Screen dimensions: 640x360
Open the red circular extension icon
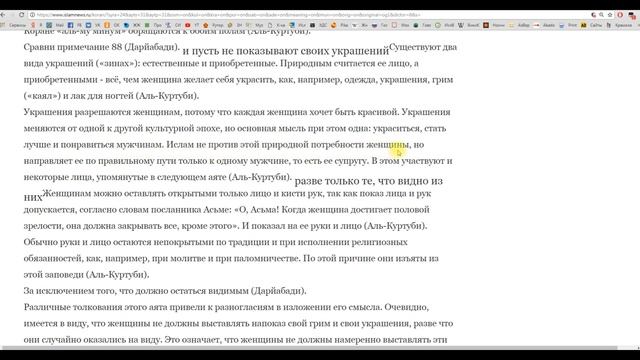click(x=620, y=15)
